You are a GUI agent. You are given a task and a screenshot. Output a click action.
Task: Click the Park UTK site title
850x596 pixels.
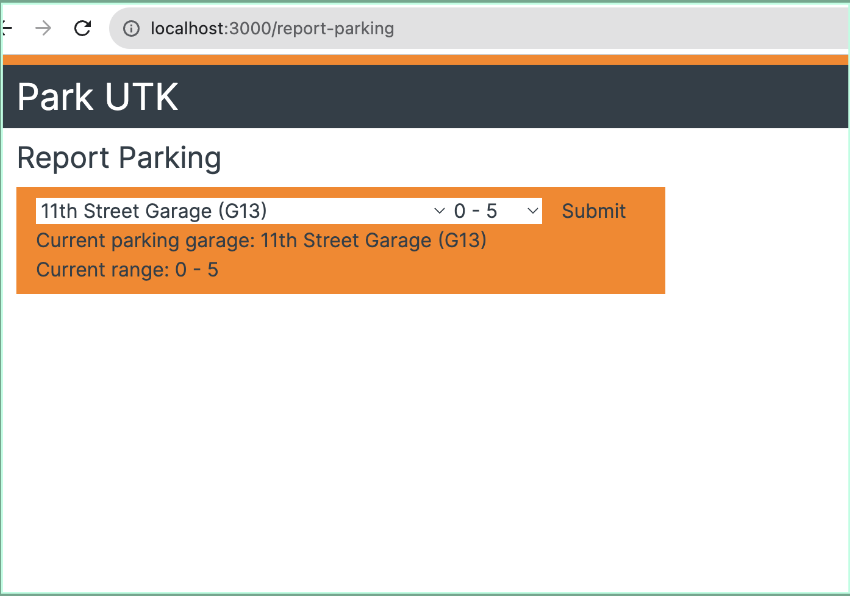click(98, 97)
